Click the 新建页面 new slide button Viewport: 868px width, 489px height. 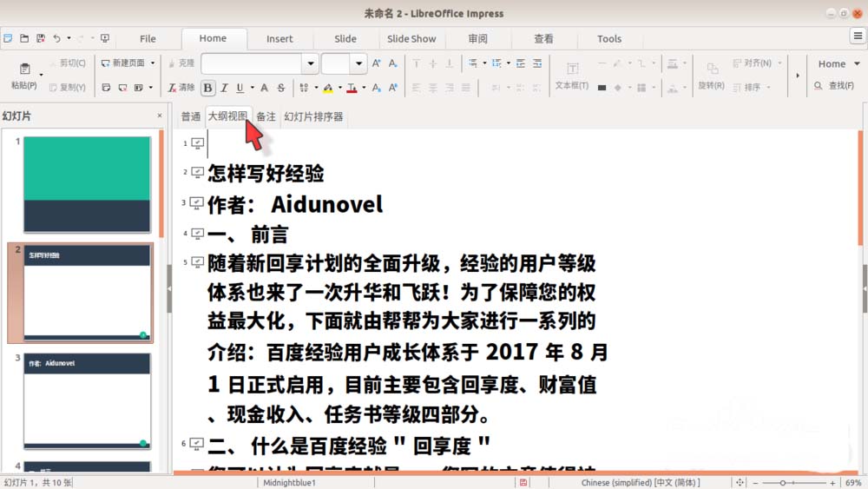click(x=123, y=63)
